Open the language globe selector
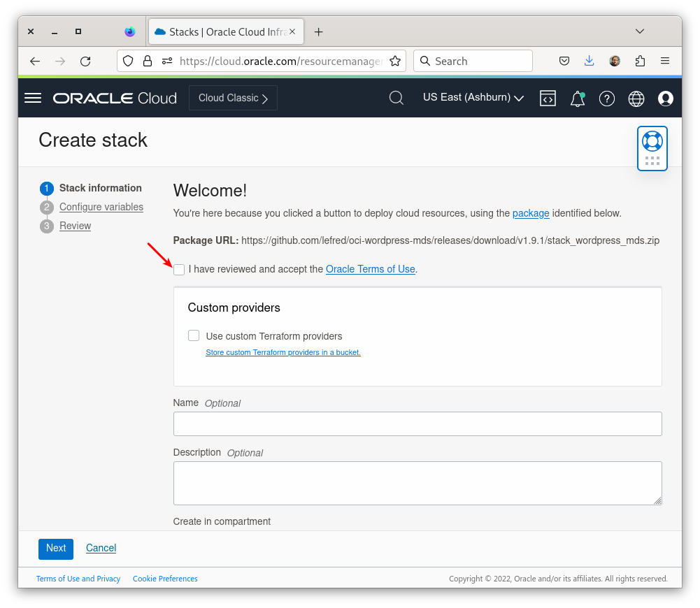This screenshot has width=700, height=608. point(636,99)
